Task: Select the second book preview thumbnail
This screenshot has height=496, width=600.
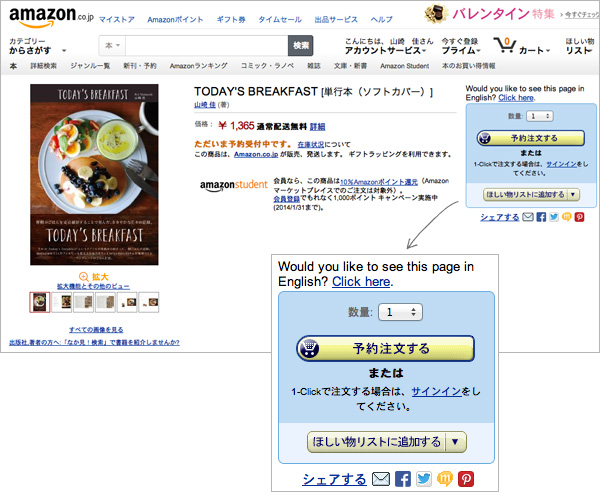Action: [x=62, y=302]
